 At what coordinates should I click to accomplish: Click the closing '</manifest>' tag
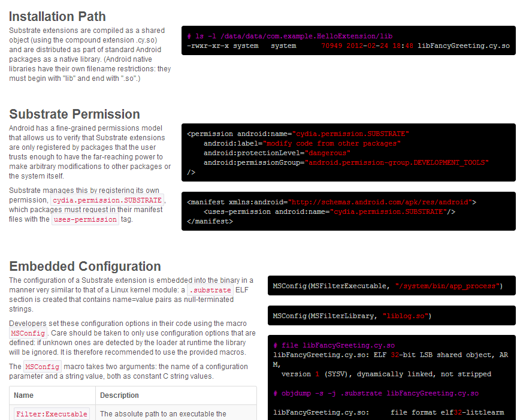pos(210,221)
